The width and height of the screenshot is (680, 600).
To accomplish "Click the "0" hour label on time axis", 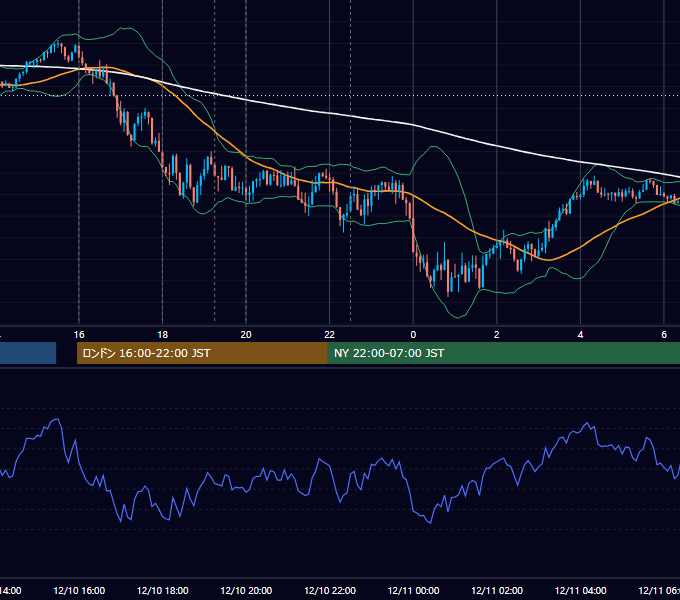I will [x=413, y=334].
